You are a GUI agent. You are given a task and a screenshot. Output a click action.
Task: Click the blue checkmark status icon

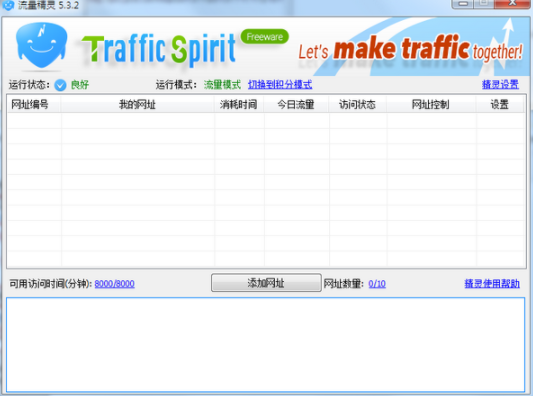tap(60, 85)
